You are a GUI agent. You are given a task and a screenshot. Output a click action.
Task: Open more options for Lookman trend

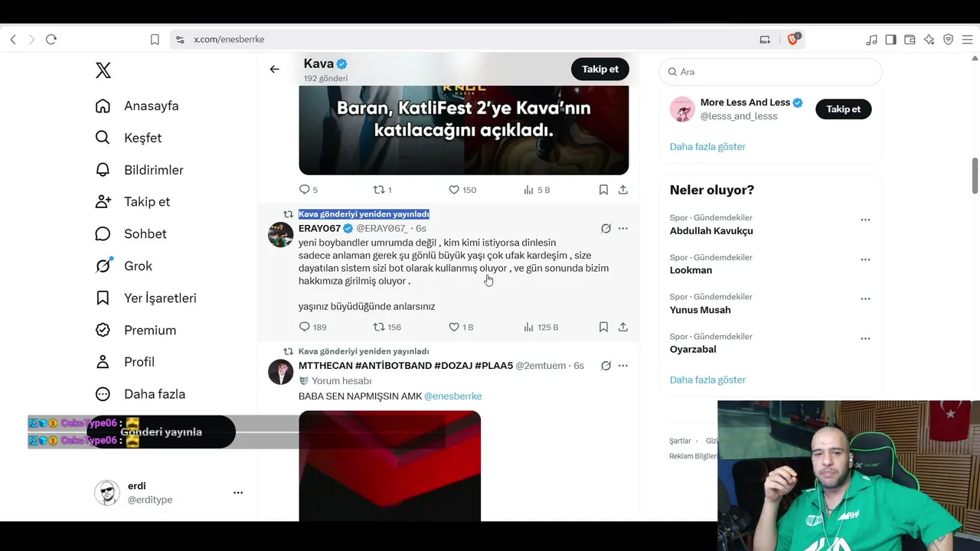(x=865, y=259)
